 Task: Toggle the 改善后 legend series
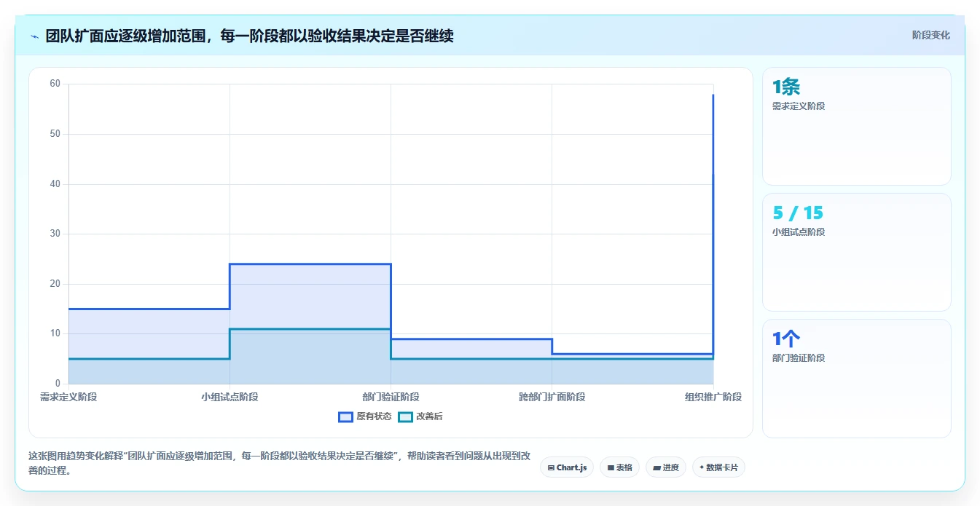[x=420, y=416]
